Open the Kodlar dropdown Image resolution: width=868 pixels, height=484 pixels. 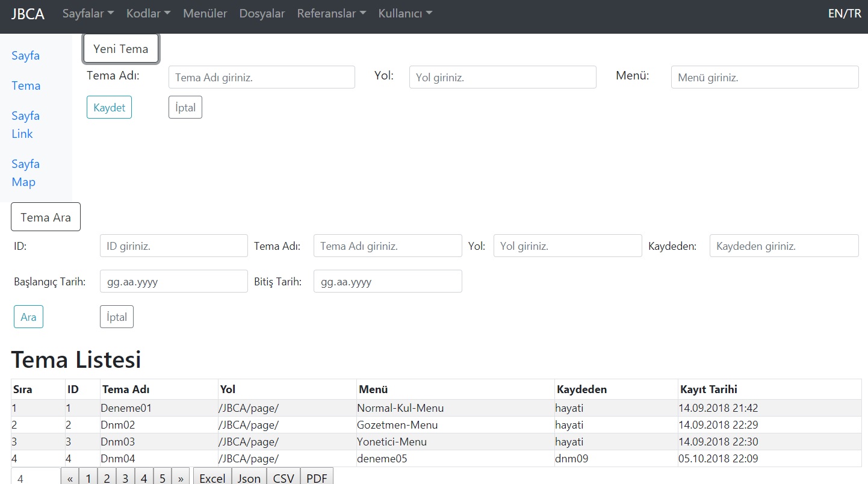point(147,13)
